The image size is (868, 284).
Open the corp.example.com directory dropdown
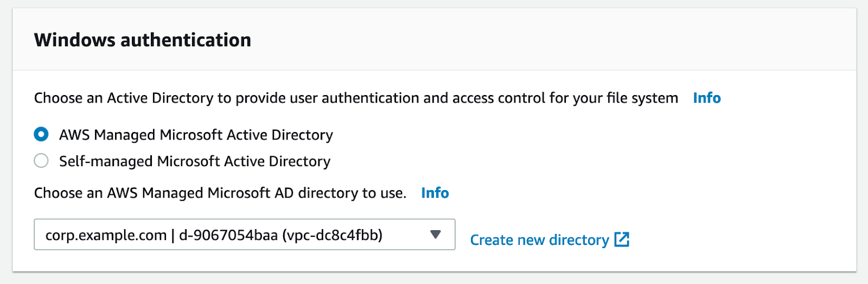coord(244,235)
